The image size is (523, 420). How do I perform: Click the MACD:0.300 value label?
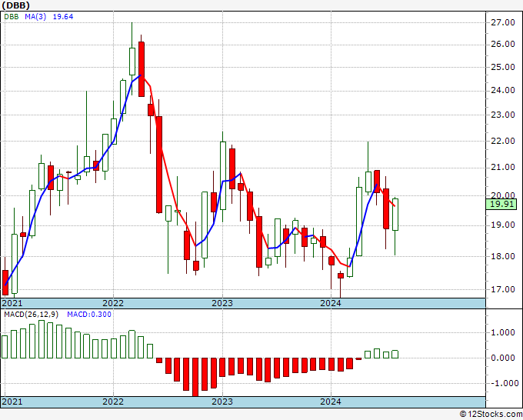pos(89,315)
